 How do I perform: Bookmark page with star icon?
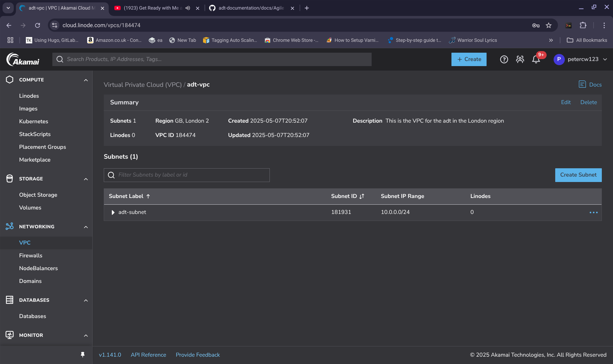[549, 25]
